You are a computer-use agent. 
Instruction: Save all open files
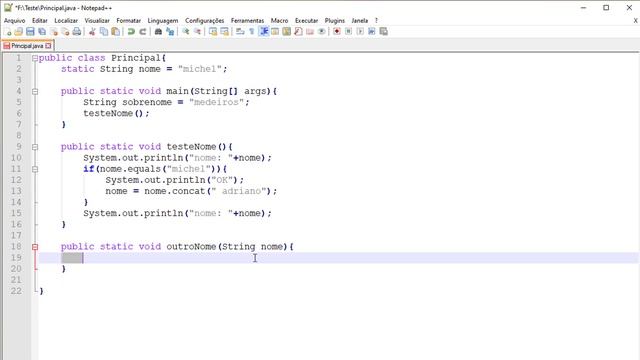(x=42, y=31)
